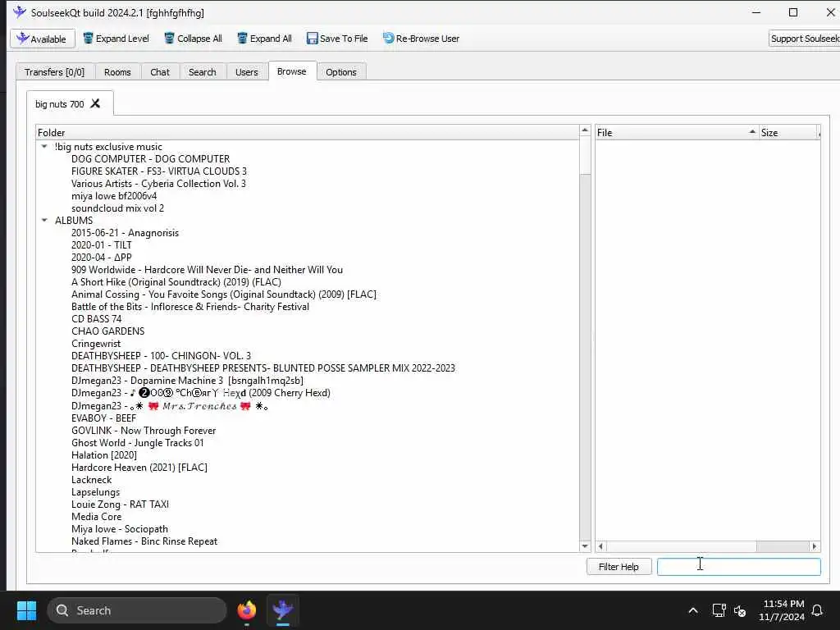Collapse the !big nuts exclusive music folder
Image resolution: width=840 pixels, height=630 pixels.
click(x=44, y=146)
